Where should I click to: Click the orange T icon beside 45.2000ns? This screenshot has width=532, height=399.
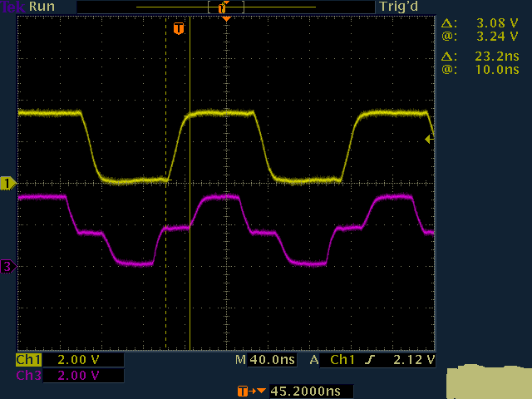243,391
